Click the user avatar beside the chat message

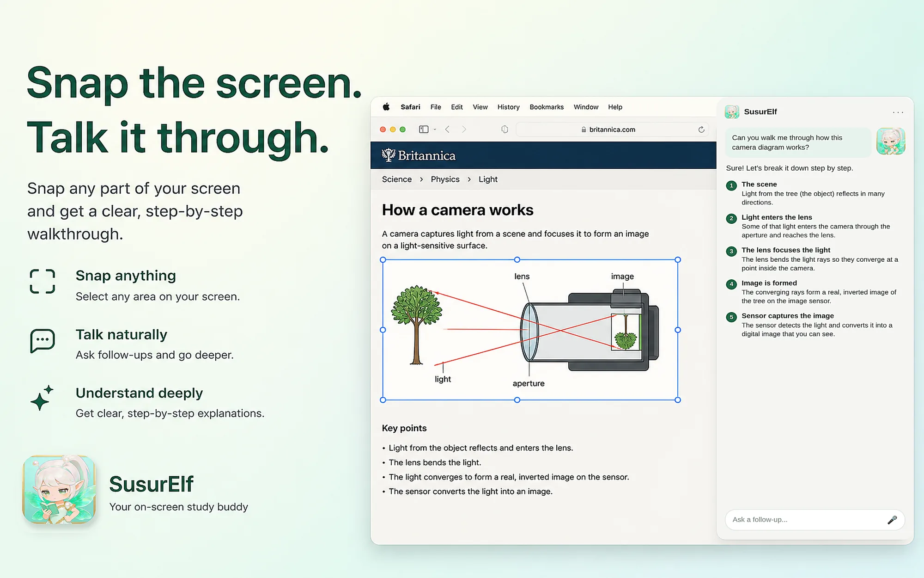coord(891,141)
